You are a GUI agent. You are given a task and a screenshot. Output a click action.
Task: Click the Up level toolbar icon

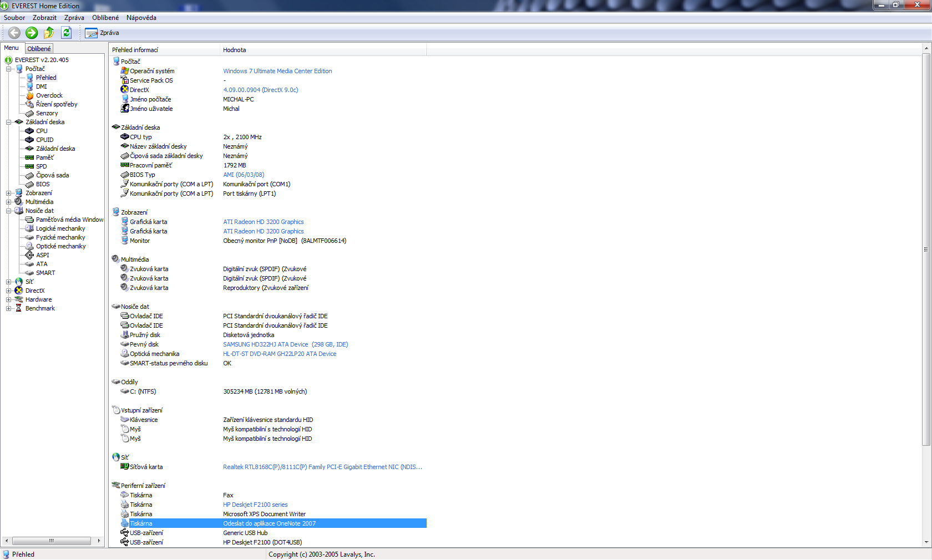tap(49, 33)
